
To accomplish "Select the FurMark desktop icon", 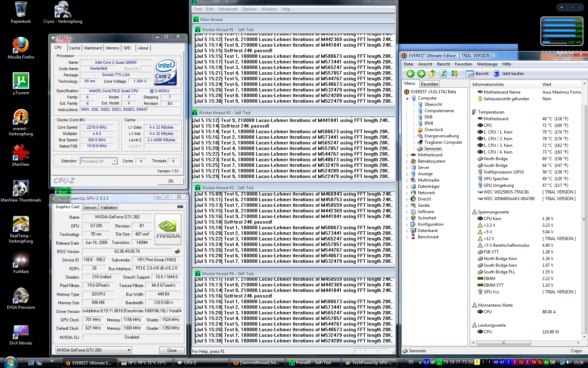I will (x=21, y=263).
